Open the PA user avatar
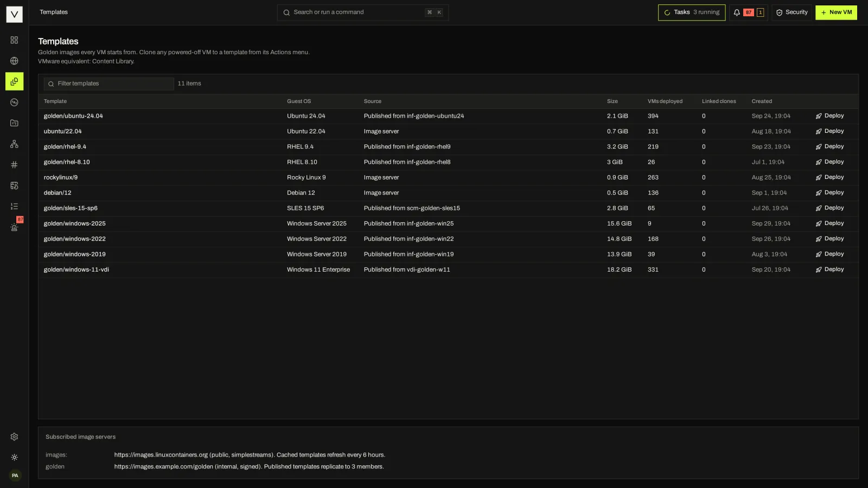868x488 pixels. tap(15, 476)
